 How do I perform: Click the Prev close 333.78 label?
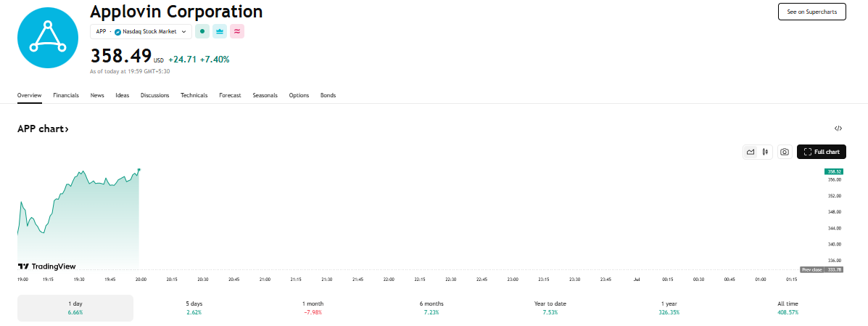[822, 270]
